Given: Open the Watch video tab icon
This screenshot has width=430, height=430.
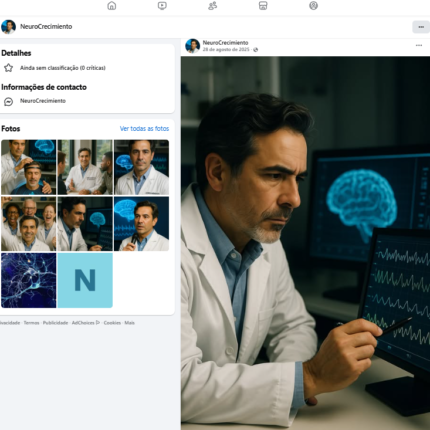Looking at the screenshot, I should pos(162,6).
